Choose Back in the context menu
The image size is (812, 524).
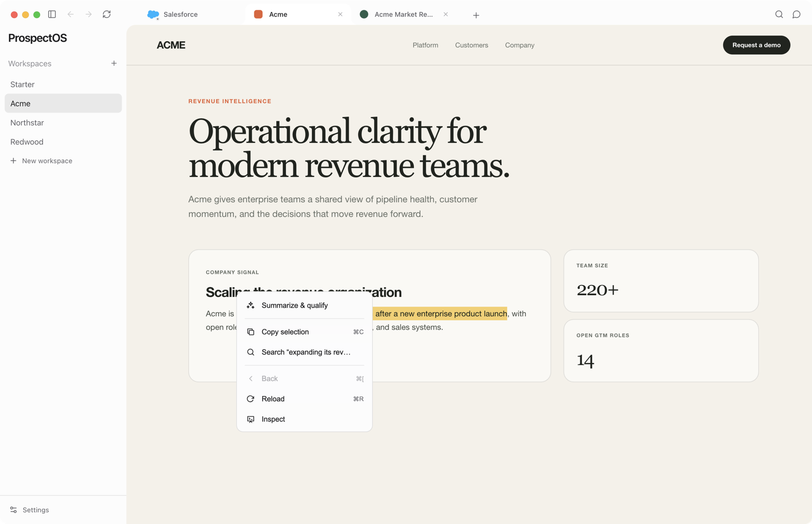pos(304,379)
